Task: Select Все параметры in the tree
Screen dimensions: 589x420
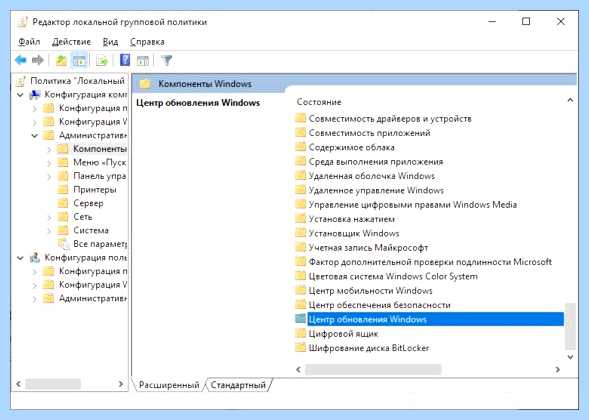Action: pyautogui.click(x=100, y=244)
